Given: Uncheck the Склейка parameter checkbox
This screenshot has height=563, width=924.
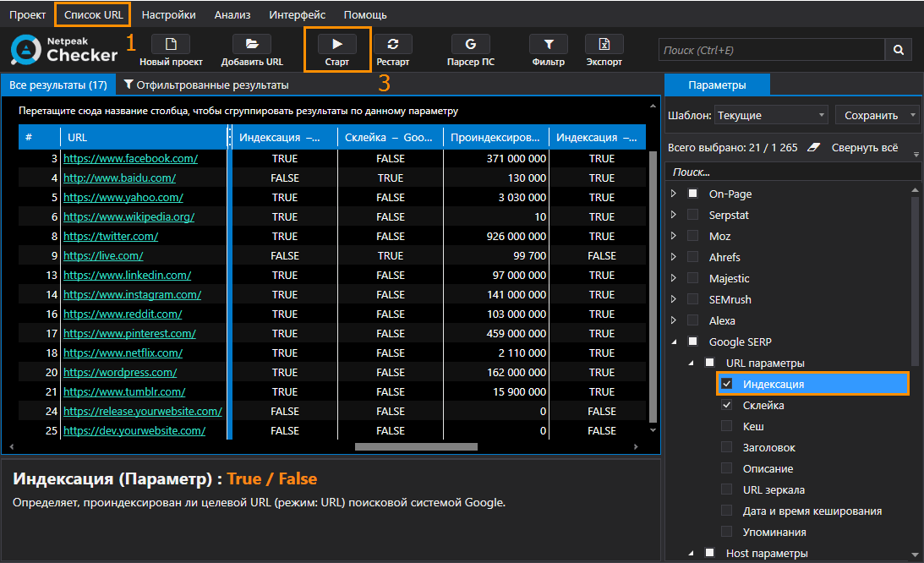Looking at the screenshot, I should 727,405.
